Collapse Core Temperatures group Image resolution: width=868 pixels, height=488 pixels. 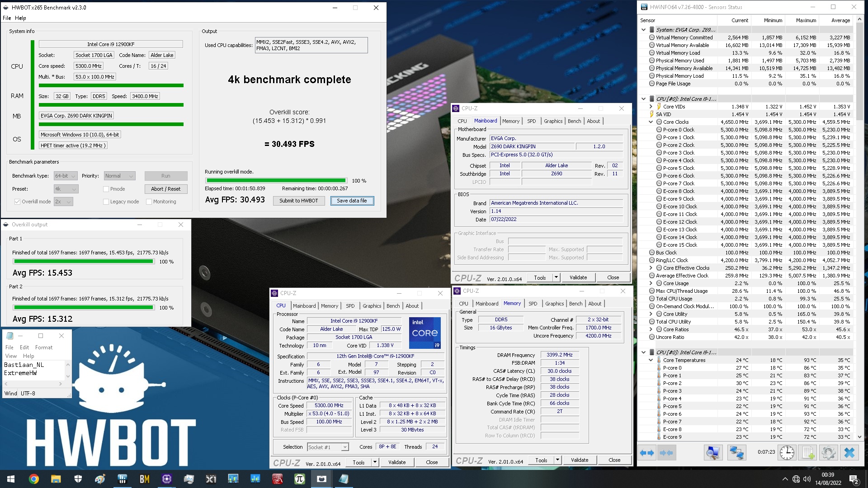coord(651,360)
